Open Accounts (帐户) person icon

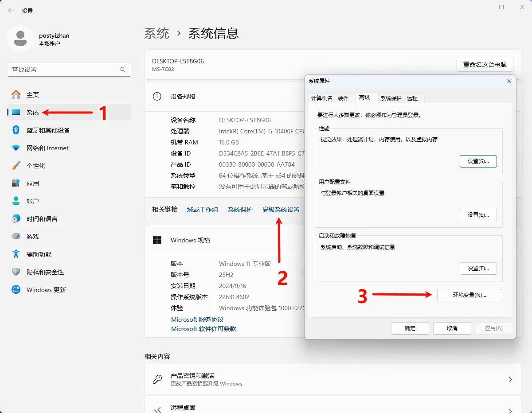pyautogui.click(x=16, y=201)
